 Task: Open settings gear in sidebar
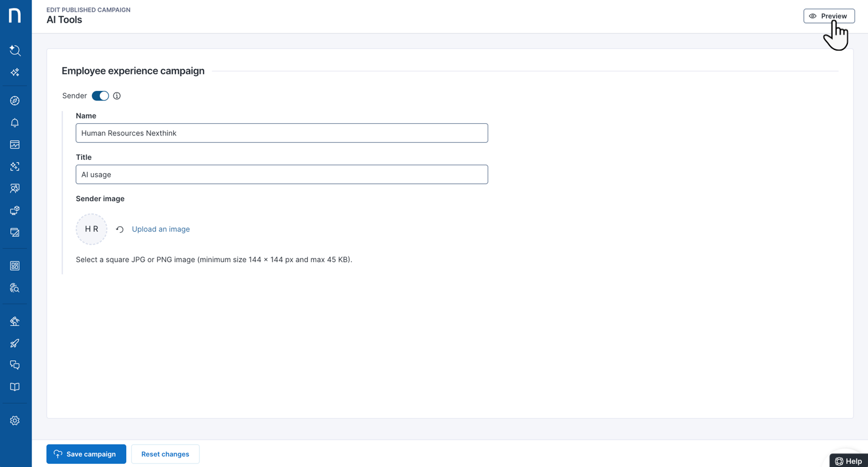pos(15,421)
